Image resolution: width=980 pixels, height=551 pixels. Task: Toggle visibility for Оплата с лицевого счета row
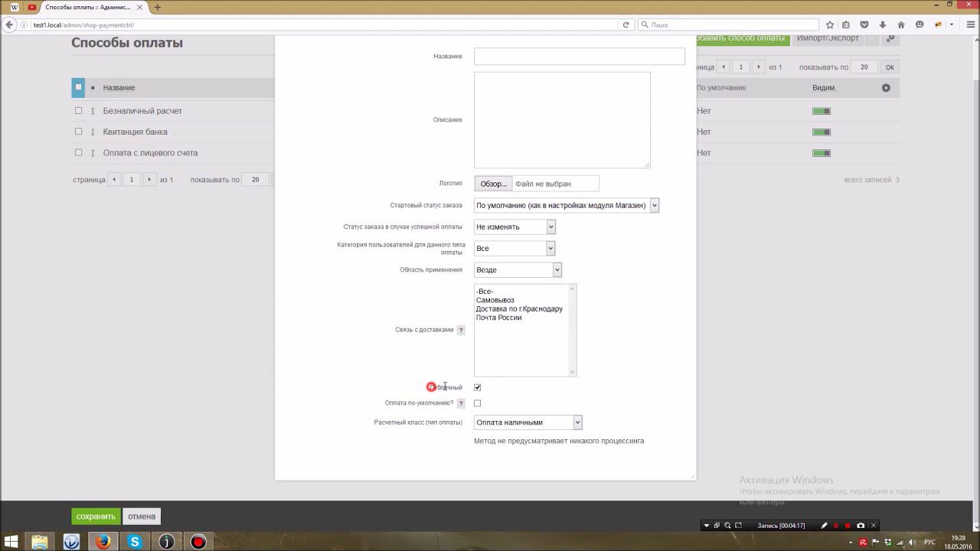pos(822,153)
